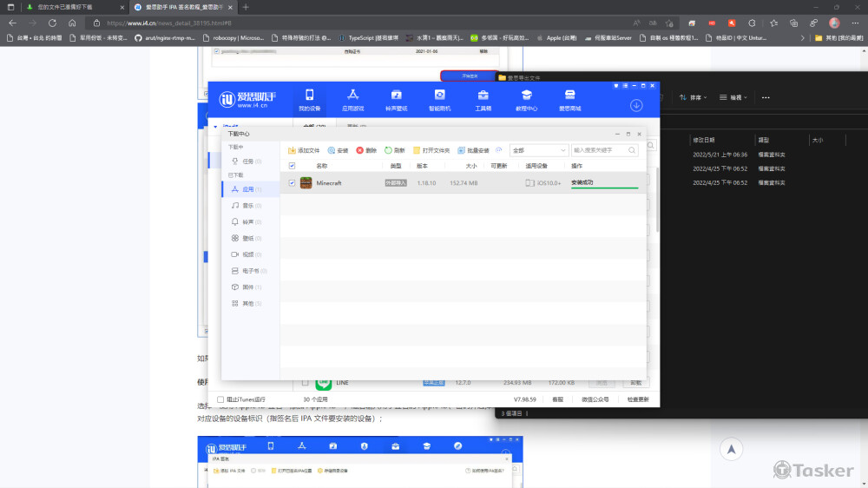The height and width of the screenshot is (488, 868).
Task: Click the round download manager arrow icon
Action: pyautogui.click(x=636, y=105)
